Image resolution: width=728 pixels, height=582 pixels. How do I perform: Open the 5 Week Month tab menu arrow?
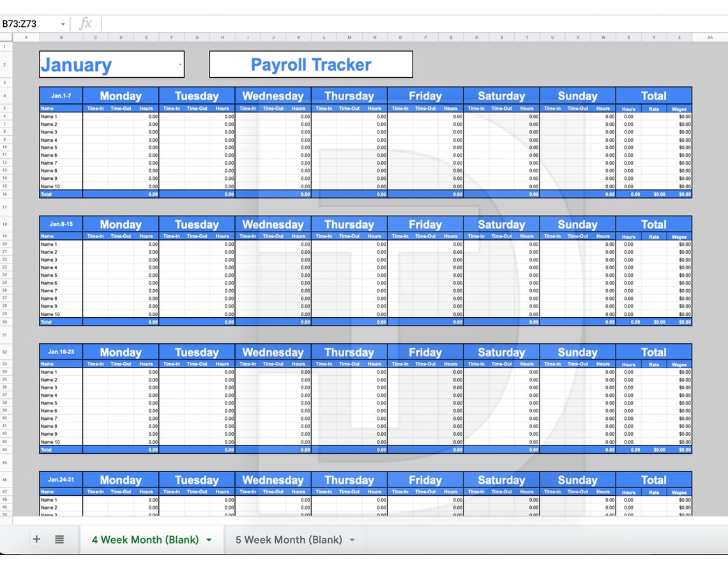[353, 539]
